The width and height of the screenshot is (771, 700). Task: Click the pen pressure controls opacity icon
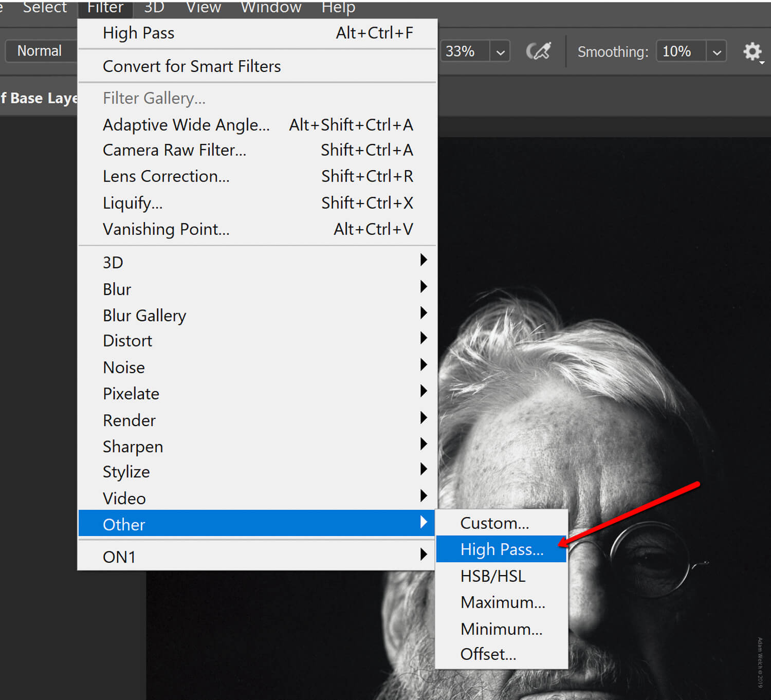click(539, 51)
